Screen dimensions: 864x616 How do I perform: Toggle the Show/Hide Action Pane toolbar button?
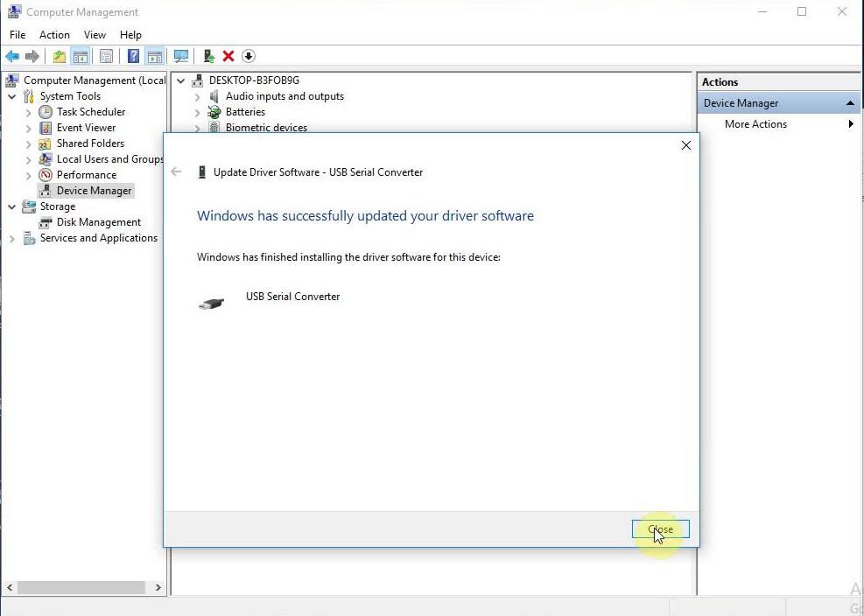click(155, 56)
